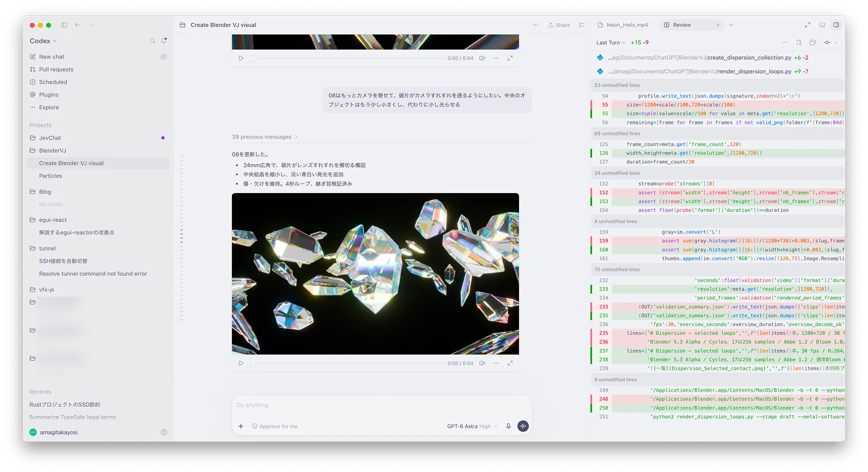This screenshot has height=472, width=868.
Task: Open the Codex workspace dropdown
Action: point(43,41)
